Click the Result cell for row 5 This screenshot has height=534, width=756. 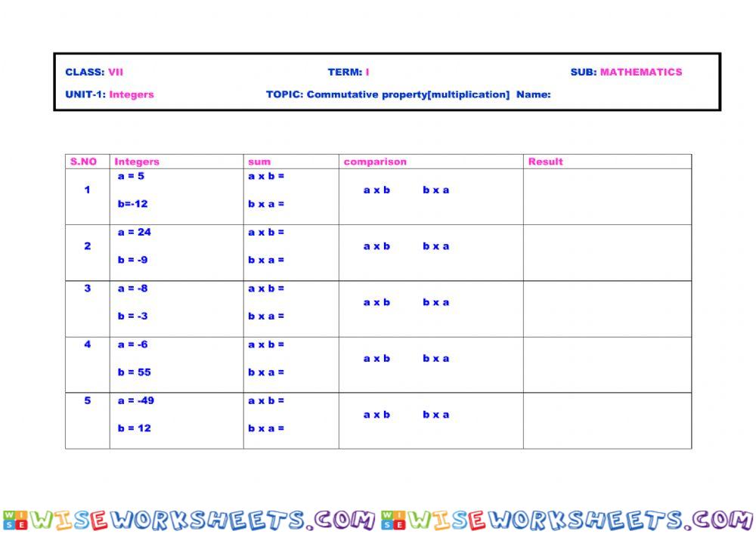(x=608, y=421)
